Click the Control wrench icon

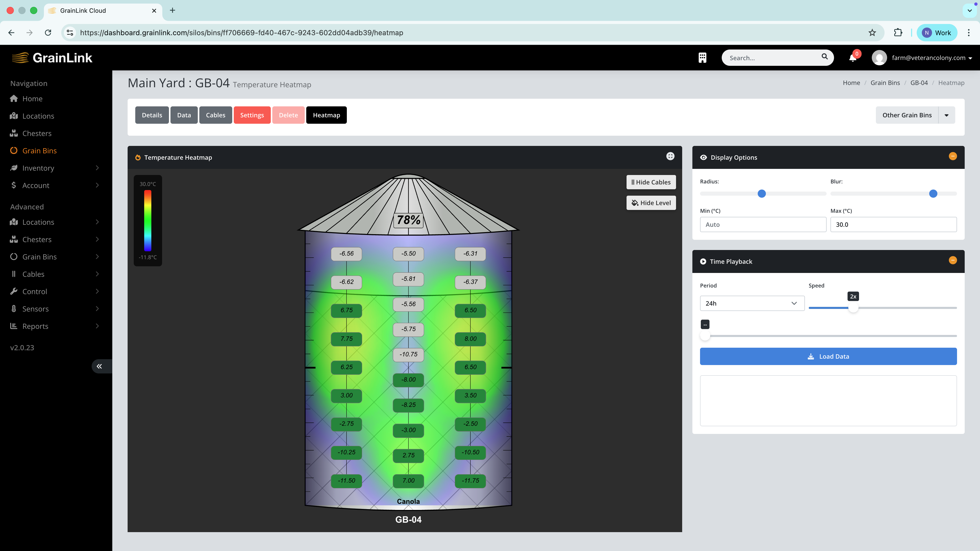pyautogui.click(x=14, y=291)
